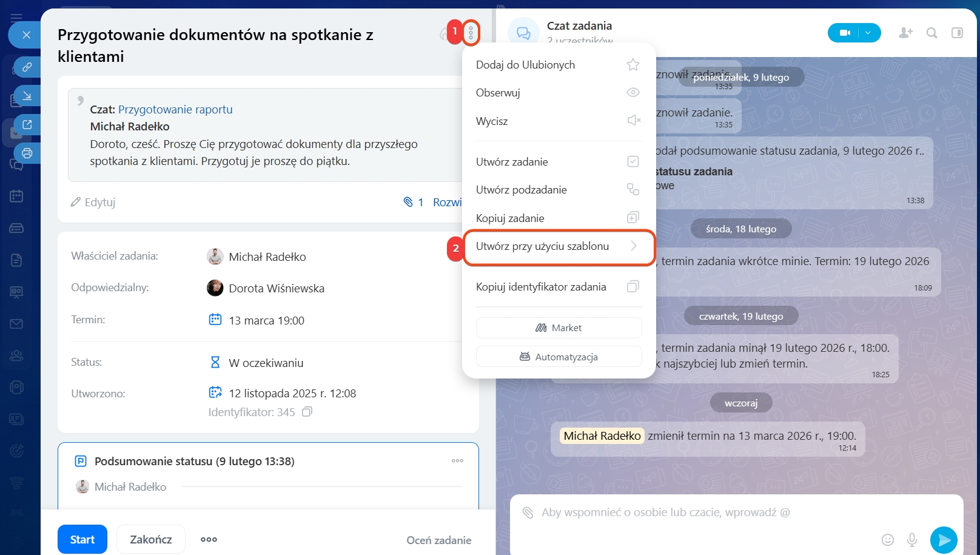980x555 pixels.
Task: Click 'Oceń zadanie' to rate the task
Action: pyautogui.click(x=439, y=540)
